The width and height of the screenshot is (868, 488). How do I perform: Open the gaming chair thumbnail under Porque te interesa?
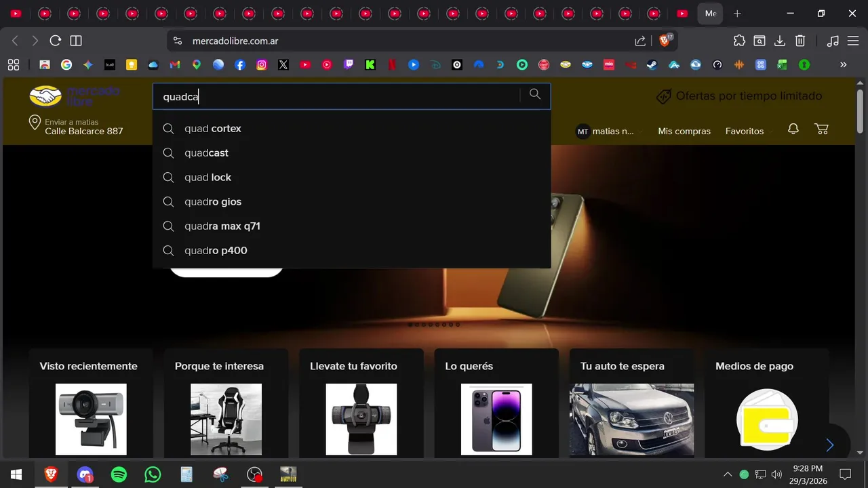click(x=226, y=419)
